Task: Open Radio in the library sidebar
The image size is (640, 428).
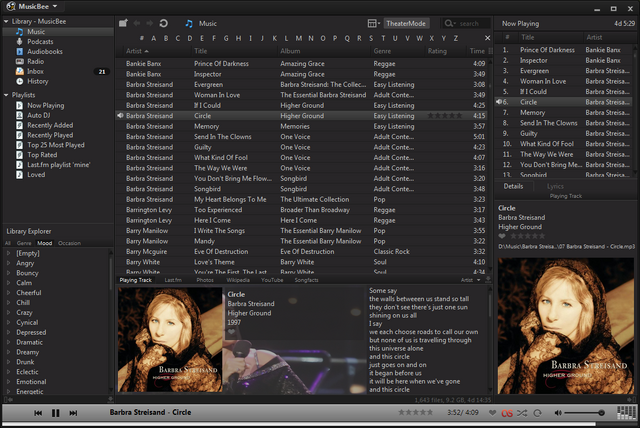Action: coord(36,61)
